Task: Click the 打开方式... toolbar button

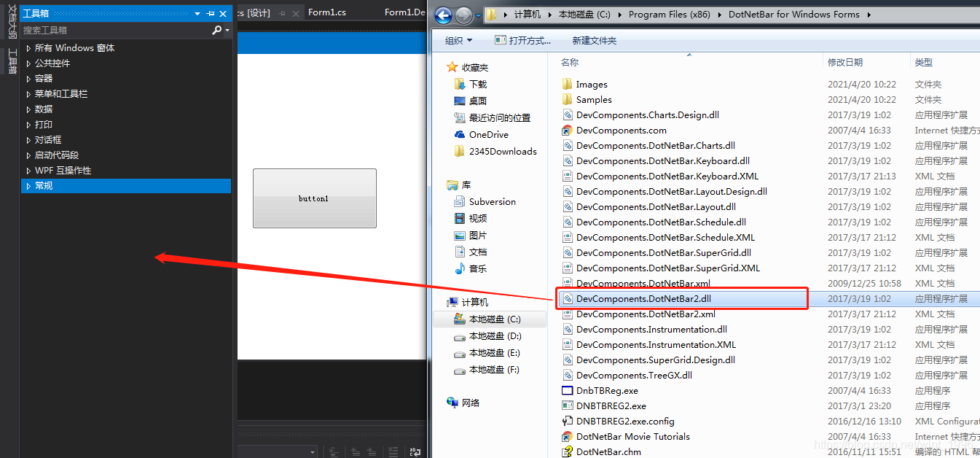Action: click(x=522, y=41)
